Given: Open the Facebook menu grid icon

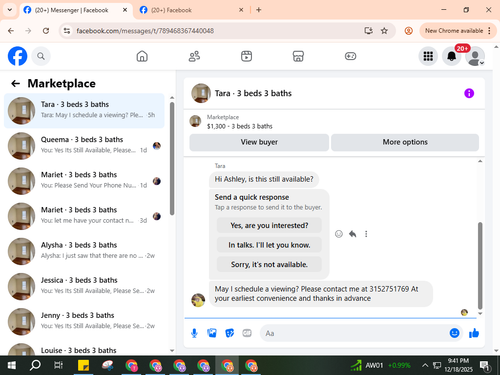Looking at the screenshot, I should click(x=428, y=56).
